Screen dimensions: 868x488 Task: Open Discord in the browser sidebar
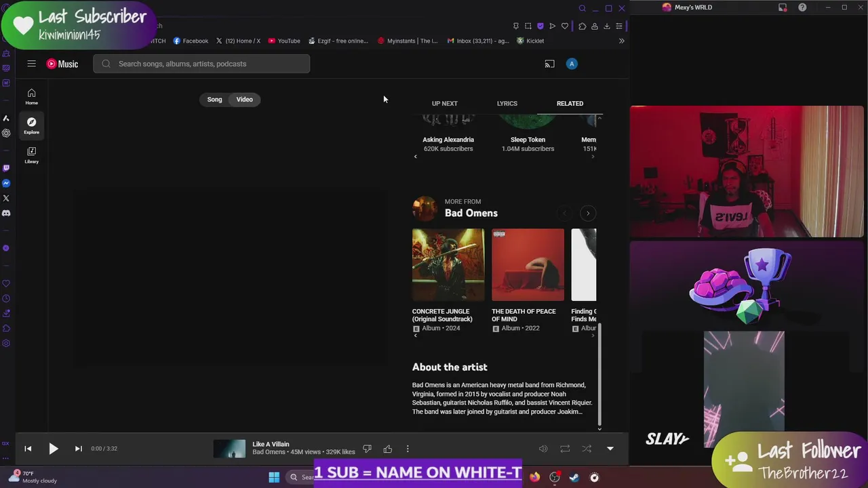(x=6, y=213)
